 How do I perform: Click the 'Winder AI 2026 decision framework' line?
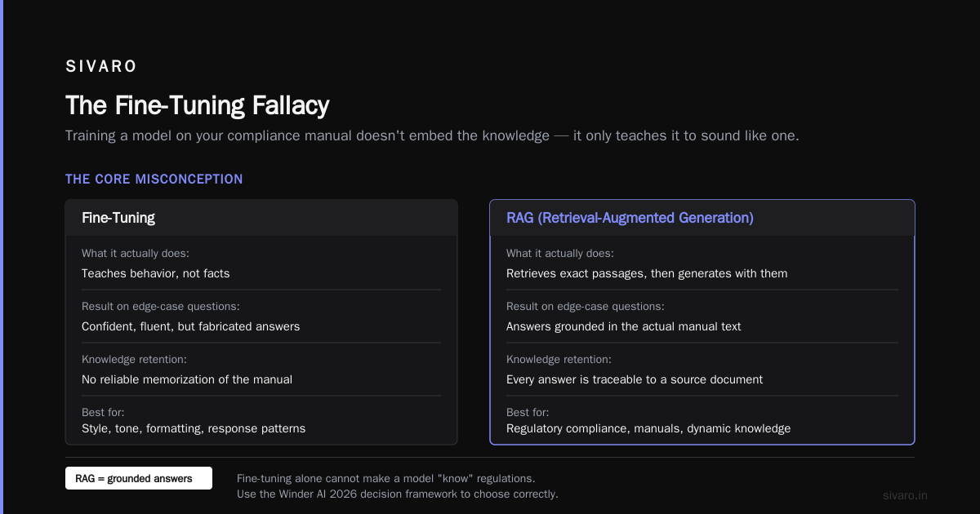(398, 494)
